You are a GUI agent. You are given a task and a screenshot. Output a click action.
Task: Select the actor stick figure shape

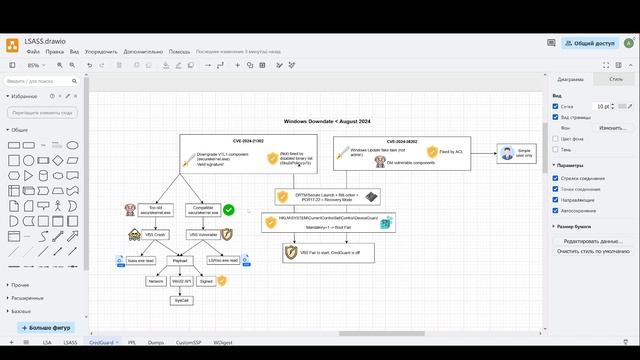[x=58, y=206]
